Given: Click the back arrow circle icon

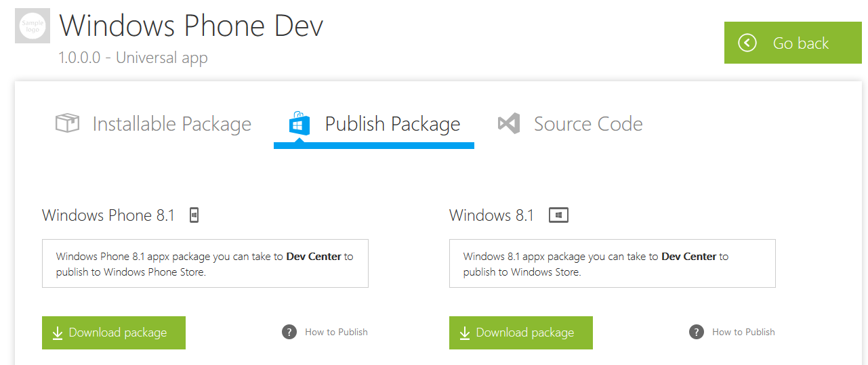Looking at the screenshot, I should tap(747, 43).
